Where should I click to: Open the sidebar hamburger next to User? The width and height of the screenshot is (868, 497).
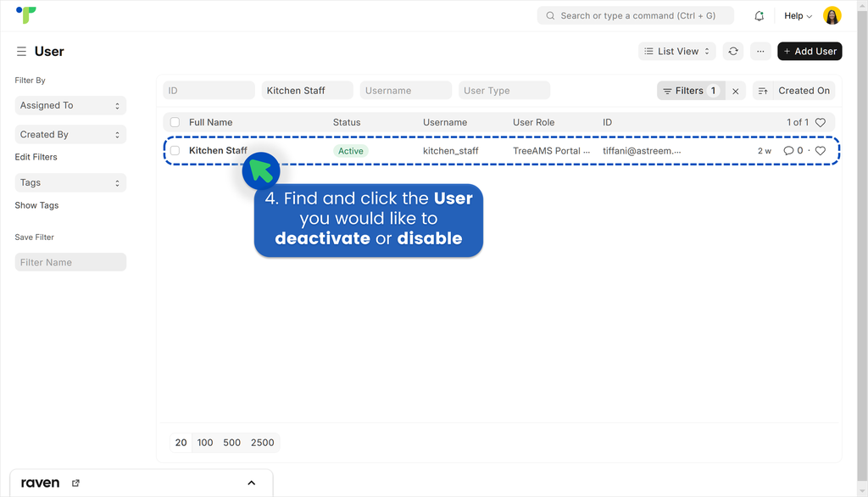click(19, 51)
